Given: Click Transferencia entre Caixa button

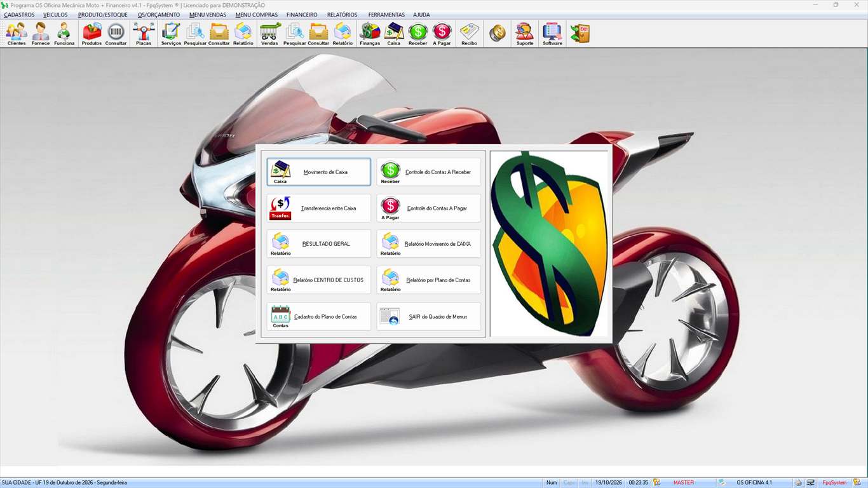Looking at the screenshot, I should pos(319,208).
